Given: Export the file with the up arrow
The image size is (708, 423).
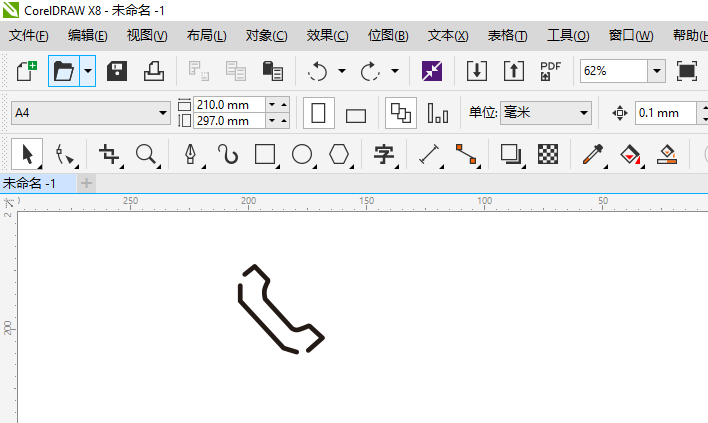Looking at the screenshot, I should tap(514, 71).
